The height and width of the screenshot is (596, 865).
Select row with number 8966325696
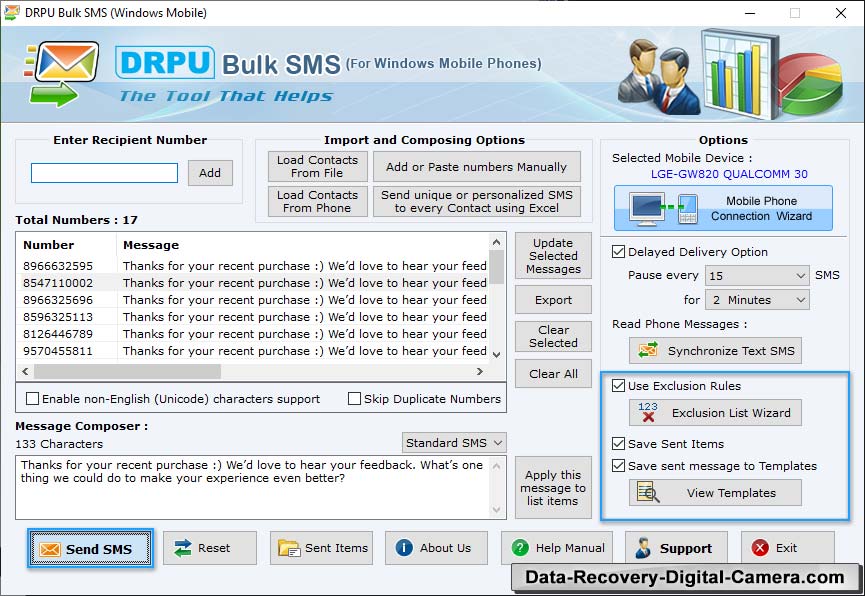pos(254,300)
